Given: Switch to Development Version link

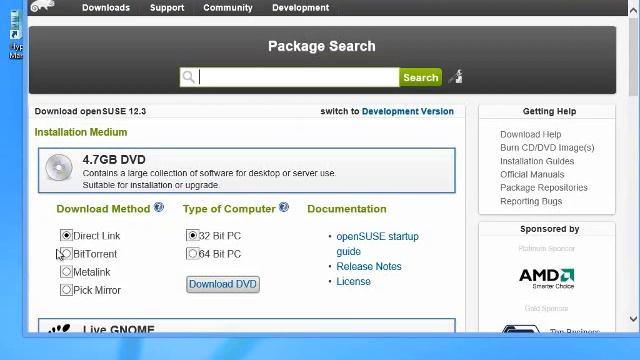Looking at the screenshot, I should click(x=407, y=111).
